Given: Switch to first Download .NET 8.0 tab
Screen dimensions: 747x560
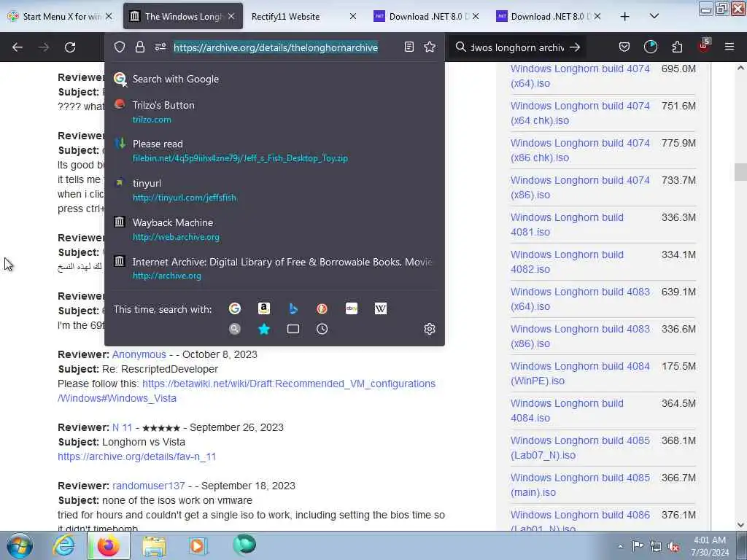Looking at the screenshot, I should point(426,17).
